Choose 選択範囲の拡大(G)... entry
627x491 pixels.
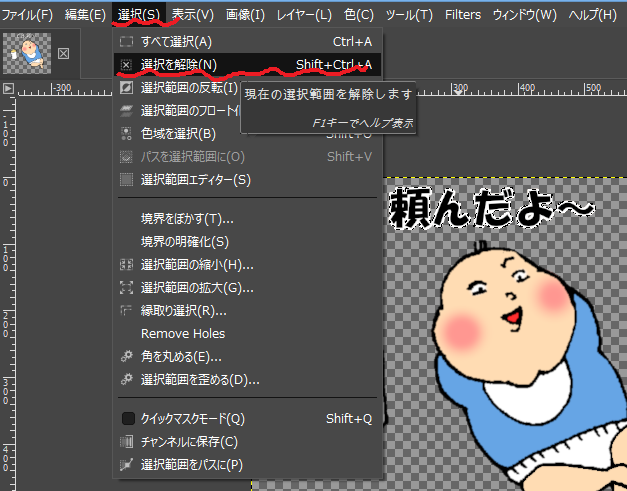point(247,288)
